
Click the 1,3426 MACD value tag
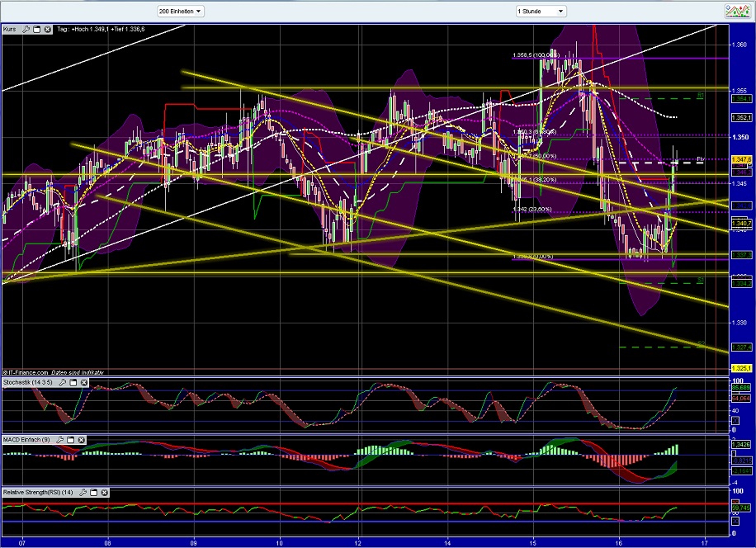coord(741,444)
